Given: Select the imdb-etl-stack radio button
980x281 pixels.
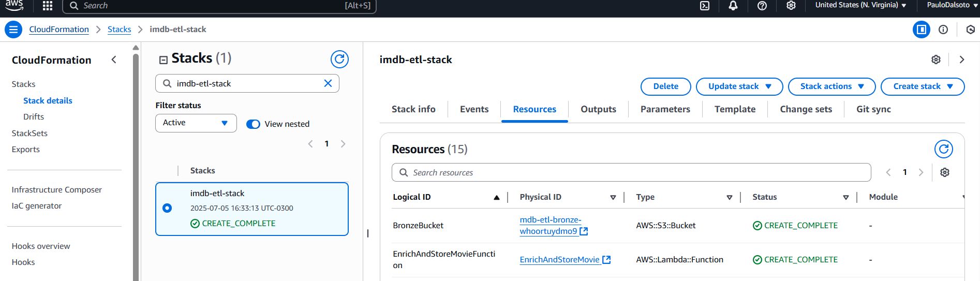Looking at the screenshot, I should [167, 208].
